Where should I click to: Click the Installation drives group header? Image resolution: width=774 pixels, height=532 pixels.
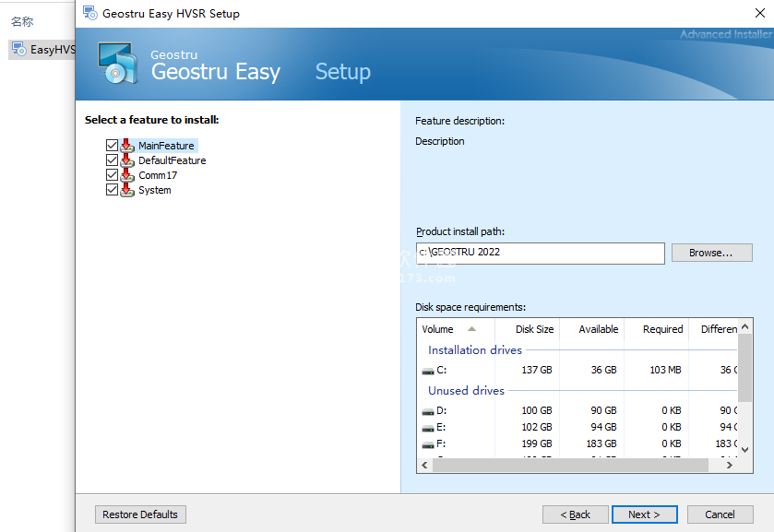[475, 349]
